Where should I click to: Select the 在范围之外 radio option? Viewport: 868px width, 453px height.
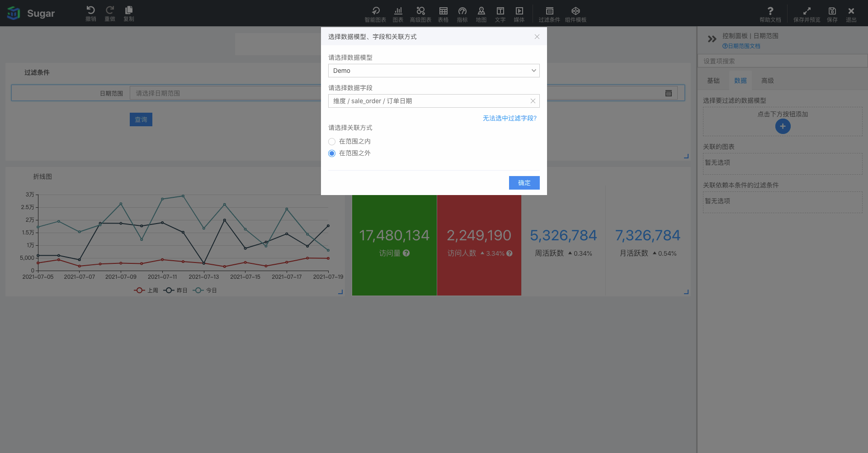(x=332, y=153)
